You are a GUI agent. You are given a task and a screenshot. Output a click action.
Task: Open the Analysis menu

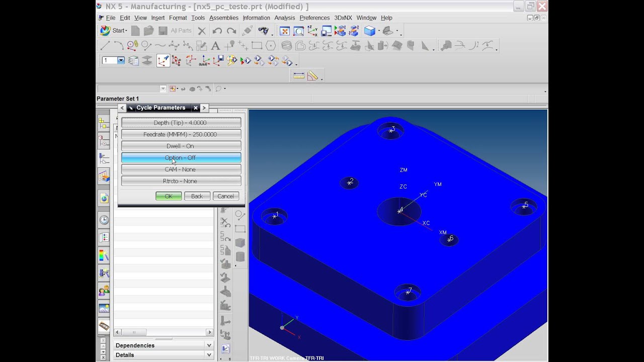[285, 18]
